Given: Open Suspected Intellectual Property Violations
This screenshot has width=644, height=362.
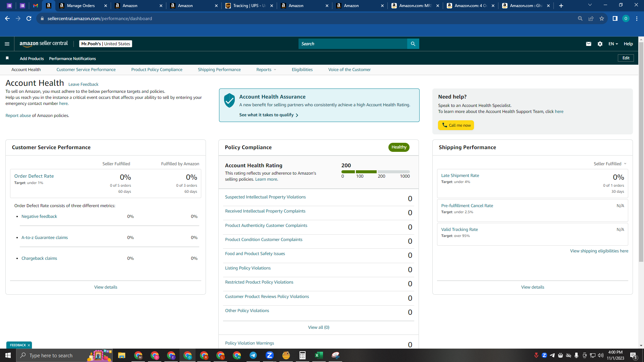Looking at the screenshot, I should [265, 197].
